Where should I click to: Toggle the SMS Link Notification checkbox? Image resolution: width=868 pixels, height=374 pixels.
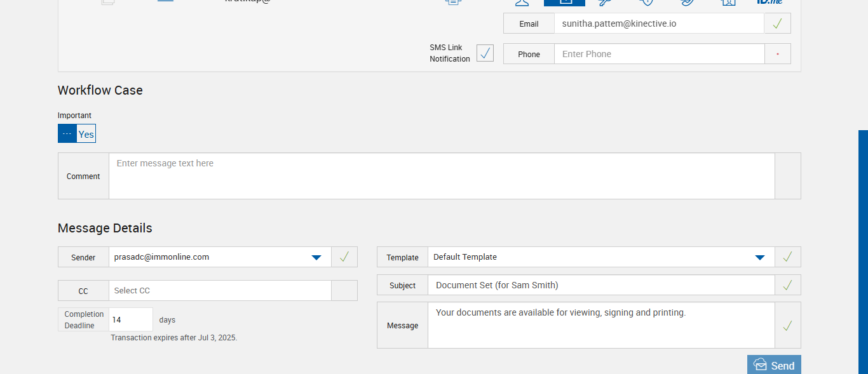[485, 53]
